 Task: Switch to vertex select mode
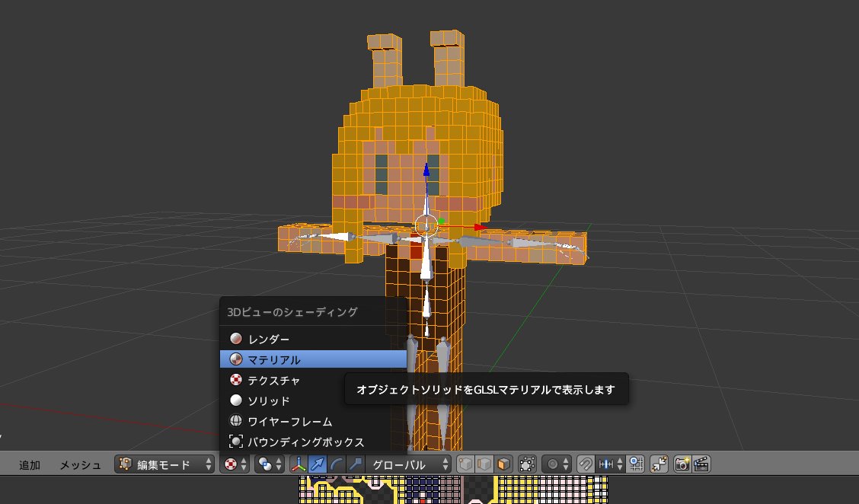click(465, 464)
